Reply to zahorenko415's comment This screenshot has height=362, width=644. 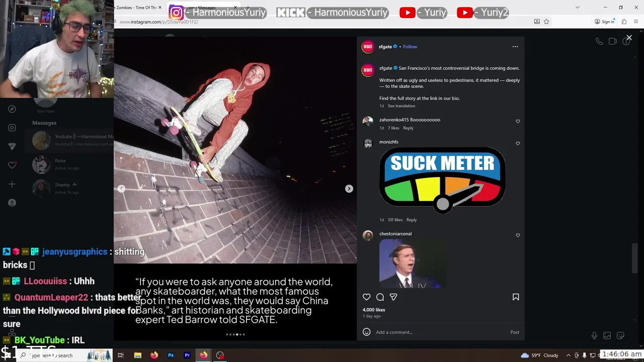pos(408,128)
